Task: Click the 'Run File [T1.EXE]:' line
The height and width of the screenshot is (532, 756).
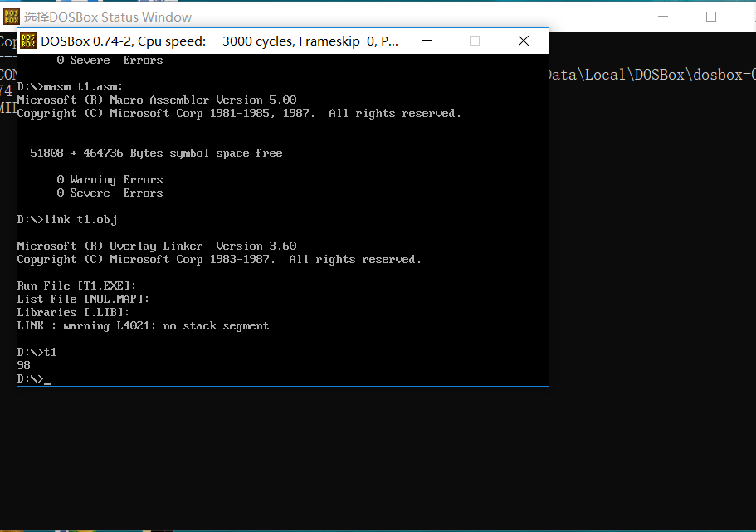Action: point(76,286)
